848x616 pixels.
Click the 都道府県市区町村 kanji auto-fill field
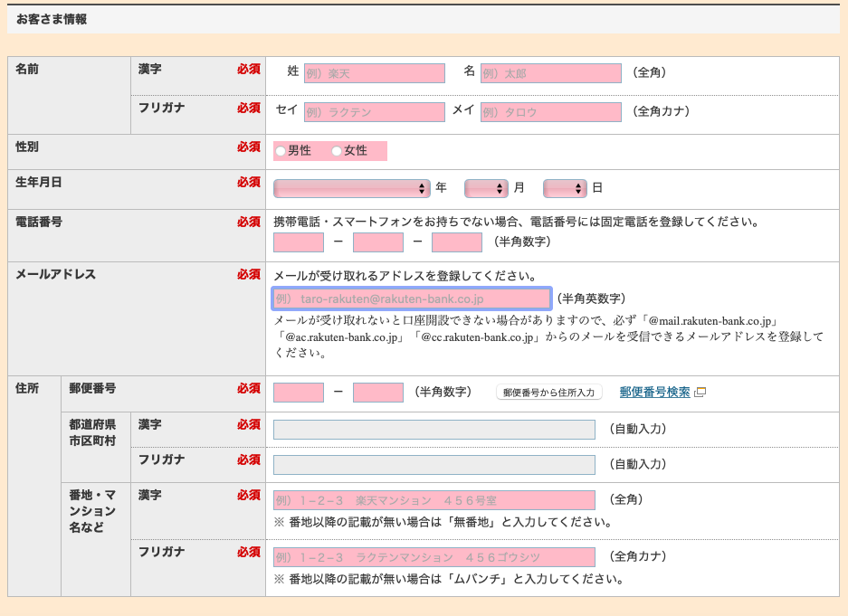point(434,430)
